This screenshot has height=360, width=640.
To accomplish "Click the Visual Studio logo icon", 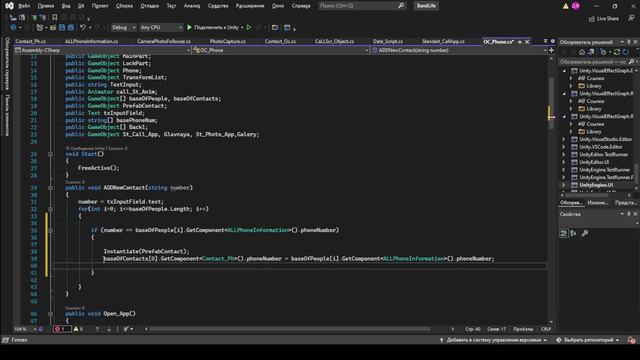I will [x=9, y=6].
